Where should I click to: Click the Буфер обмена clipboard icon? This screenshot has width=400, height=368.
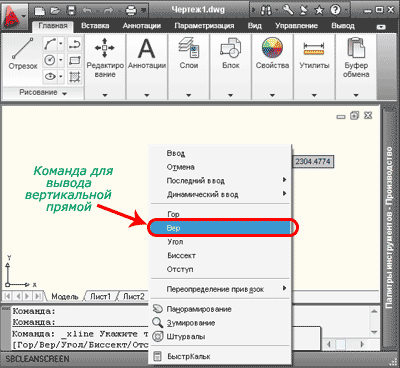click(356, 48)
